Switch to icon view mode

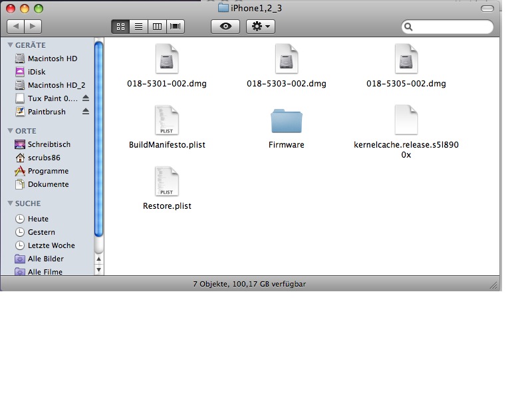coord(120,27)
